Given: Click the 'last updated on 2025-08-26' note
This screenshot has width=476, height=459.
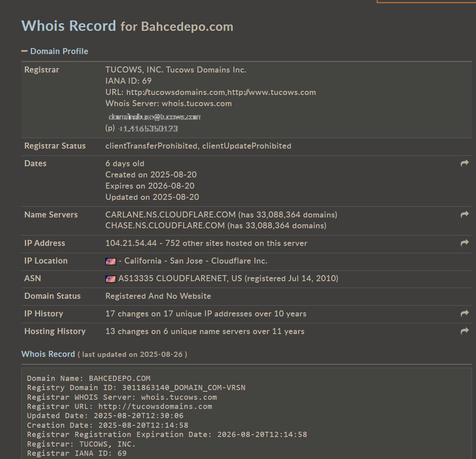Looking at the screenshot, I should click(132, 354).
